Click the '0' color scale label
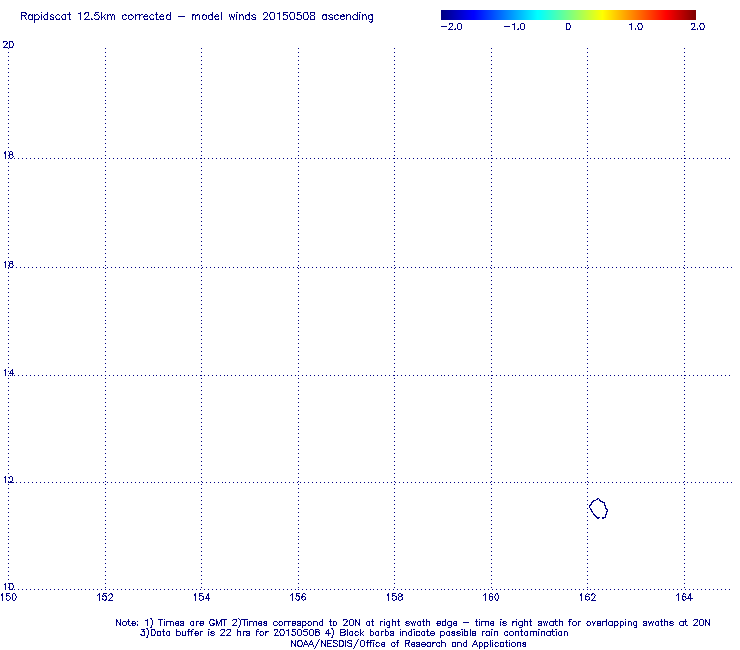This screenshot has height=650, width=740. (568, 27)
